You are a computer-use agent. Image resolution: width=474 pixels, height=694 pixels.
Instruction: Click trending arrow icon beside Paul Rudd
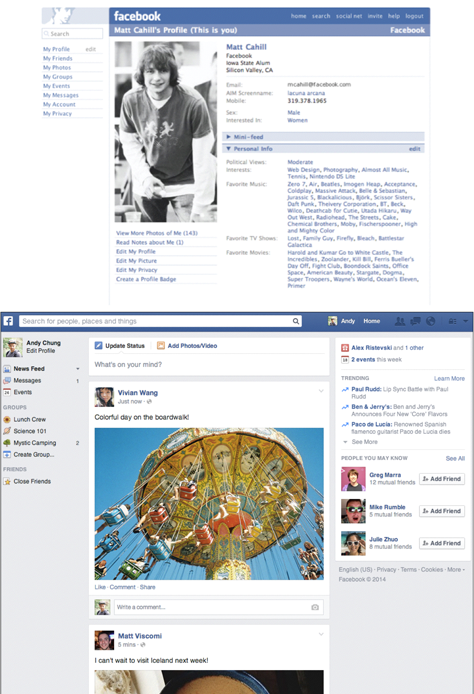[345, 389]
